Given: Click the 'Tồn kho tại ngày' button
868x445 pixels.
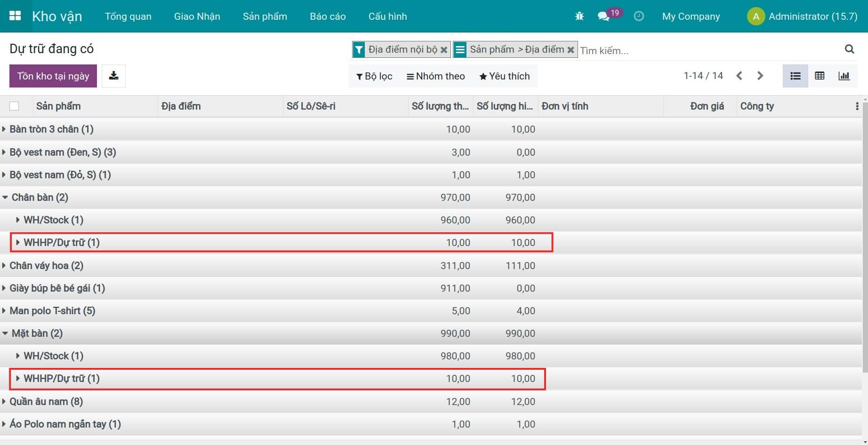Looking at the screenshot, I should (53, 76).
